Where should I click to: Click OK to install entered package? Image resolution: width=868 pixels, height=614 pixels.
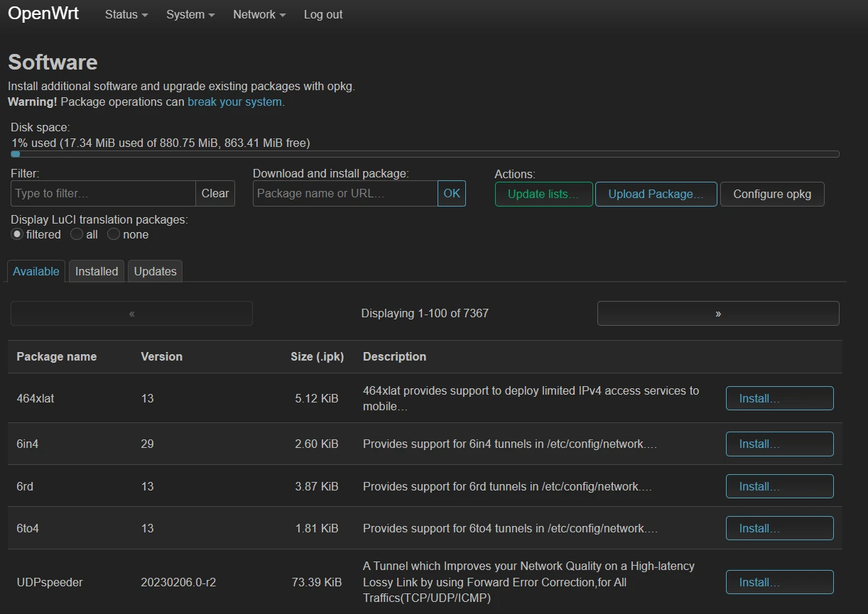452,193
